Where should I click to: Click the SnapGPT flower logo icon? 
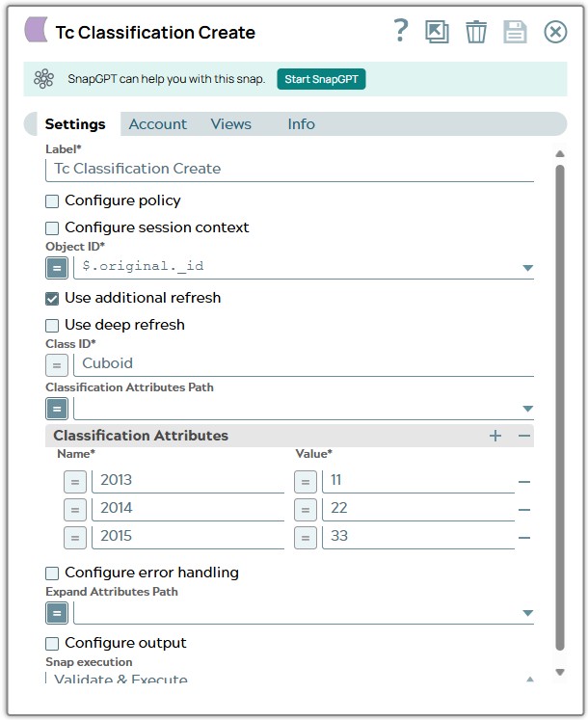tap(43, 79)
